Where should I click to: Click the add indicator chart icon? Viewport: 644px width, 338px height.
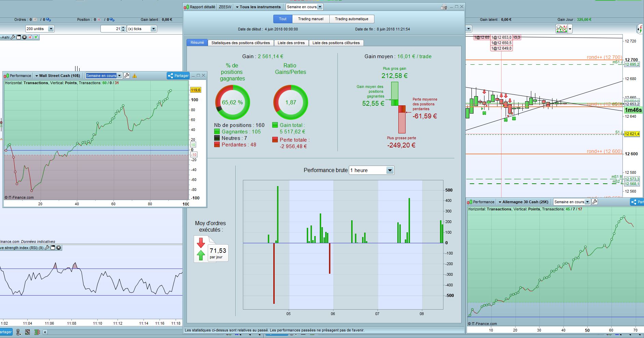click(x=561, y=29)
